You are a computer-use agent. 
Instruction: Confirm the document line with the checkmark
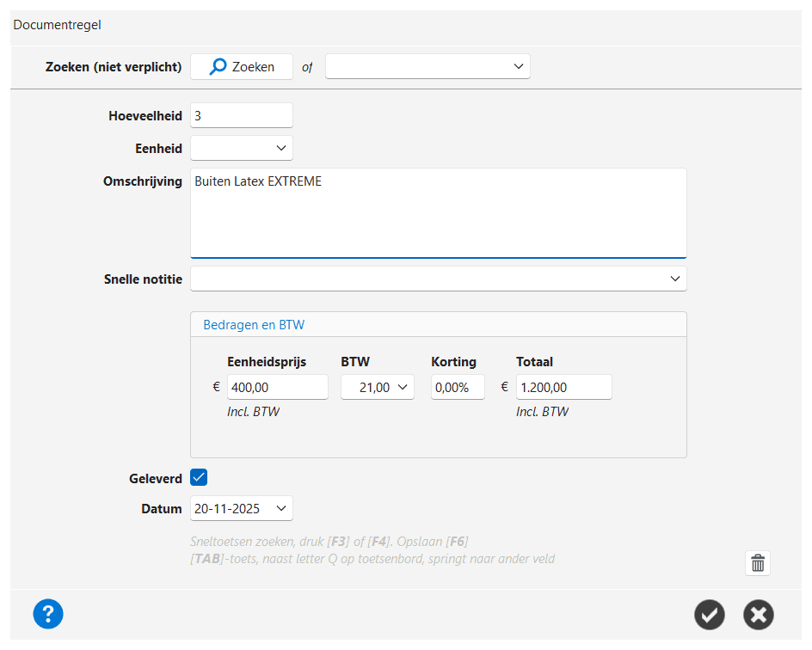[710, 615]
